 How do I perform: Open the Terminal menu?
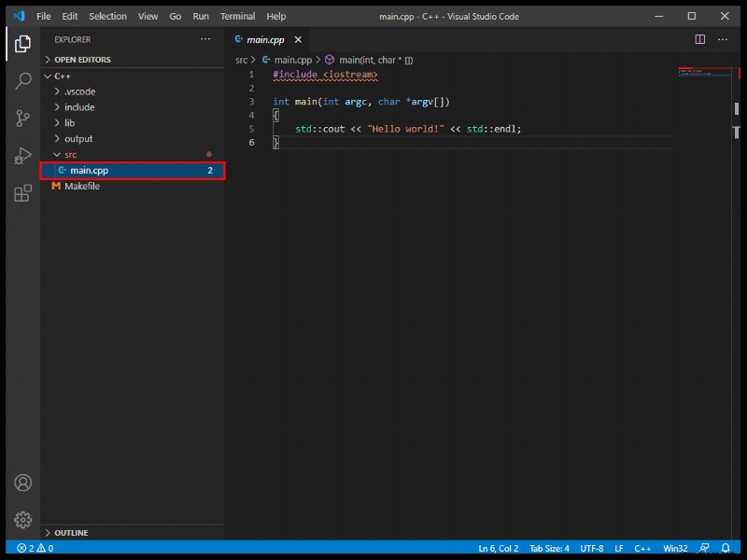[237, 16]
